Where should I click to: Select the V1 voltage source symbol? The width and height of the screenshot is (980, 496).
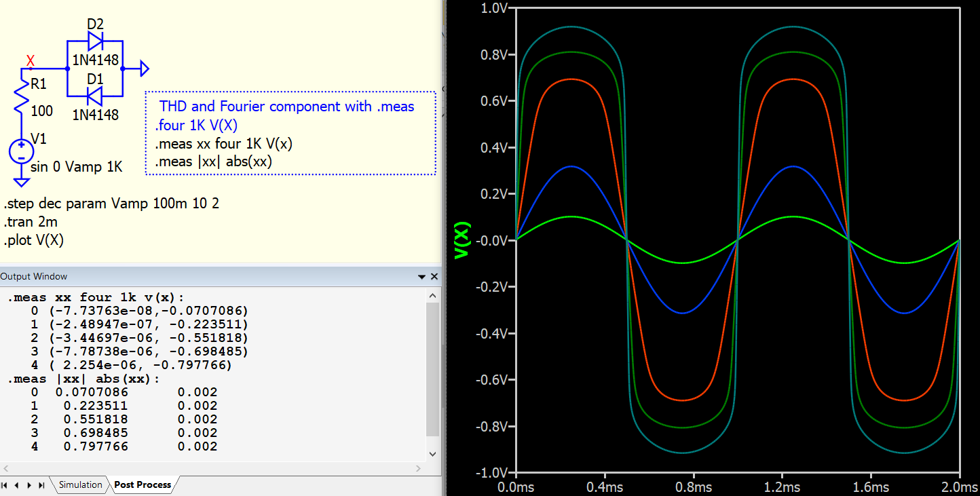[x=21, y=151]
